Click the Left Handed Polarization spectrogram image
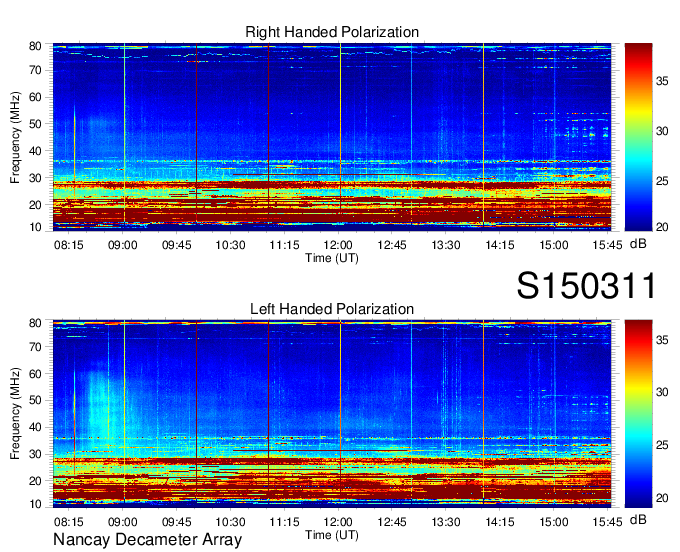Screen dimensions: 680x552 (332, 414)
